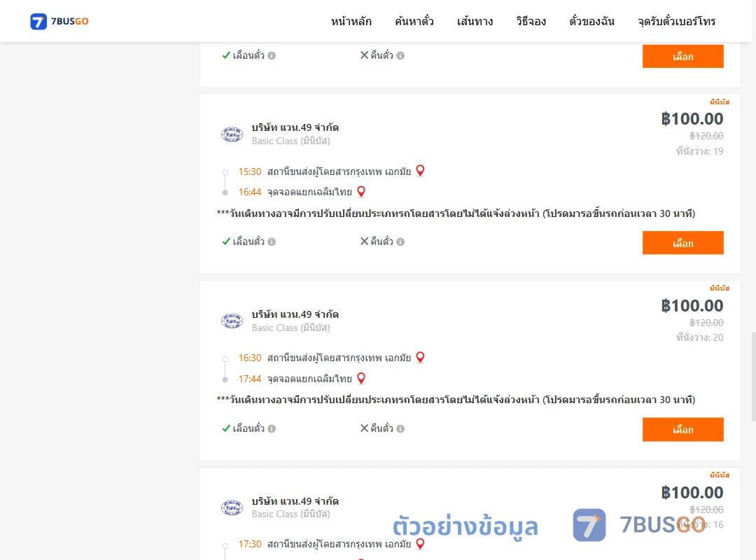Open map pin for 15:30 เอกมัย departure station
The width and height of the screenshot is (756, 560).
coord(421,171)
